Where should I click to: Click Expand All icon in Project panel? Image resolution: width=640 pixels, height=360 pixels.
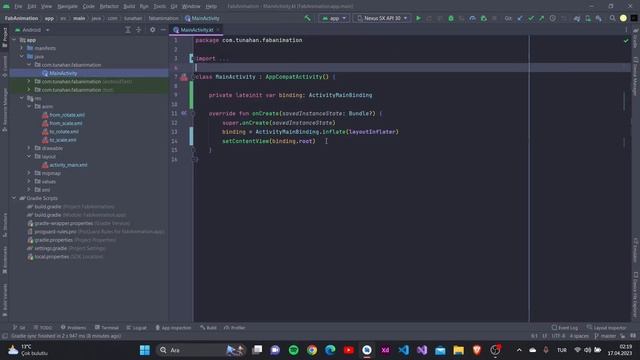(128, 30)
